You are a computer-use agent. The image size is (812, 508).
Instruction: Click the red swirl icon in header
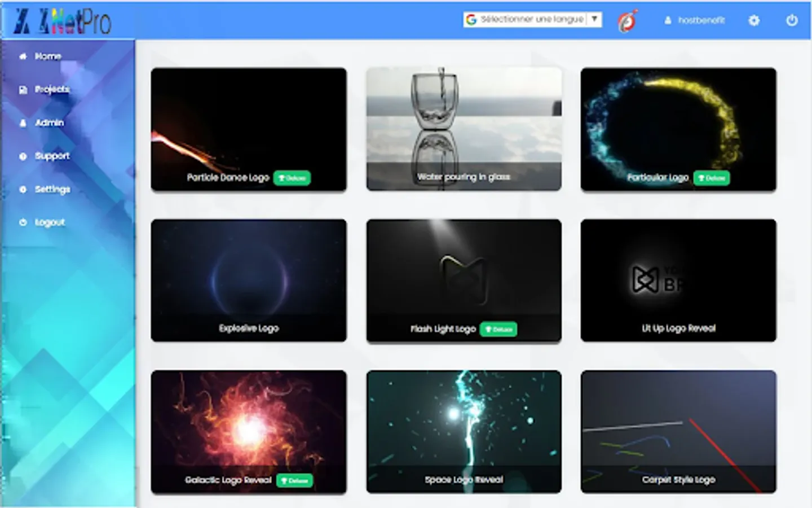pyautogui.click(x=627, y=21)
